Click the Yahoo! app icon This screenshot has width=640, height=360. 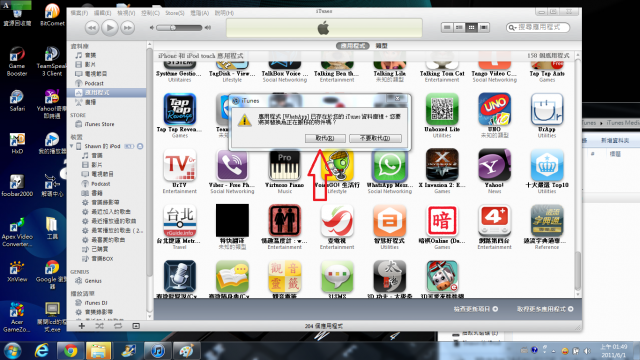click(x=494, y=165)
